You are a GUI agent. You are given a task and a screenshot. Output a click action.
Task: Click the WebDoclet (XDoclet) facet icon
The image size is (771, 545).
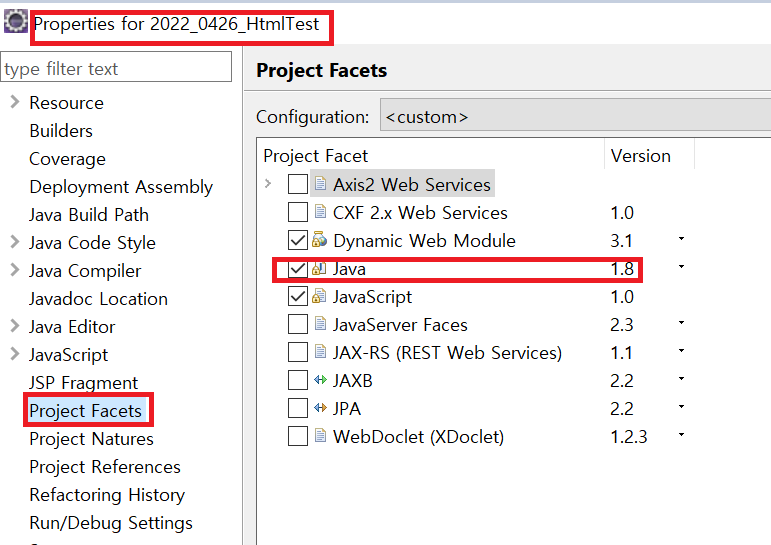pyautogui.click(x=320, y=436)
